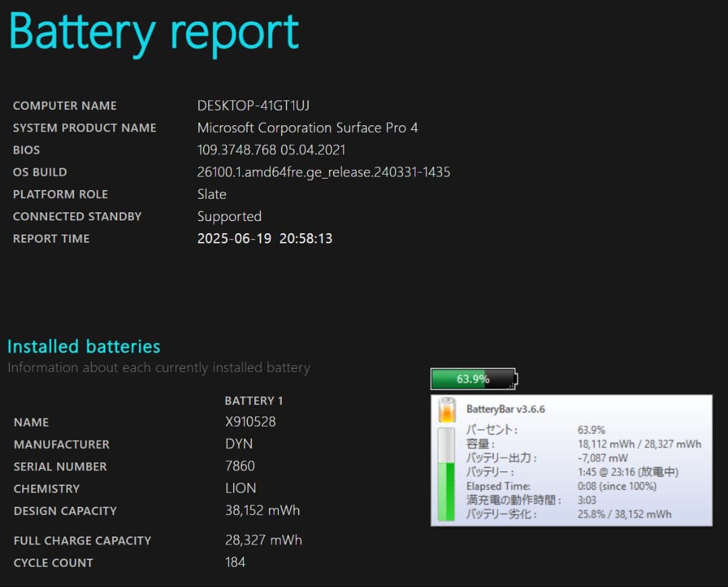The image size is (728, 587).
Task: Click discharge rate "-7,087 mW"
Action: click(602, 458)
